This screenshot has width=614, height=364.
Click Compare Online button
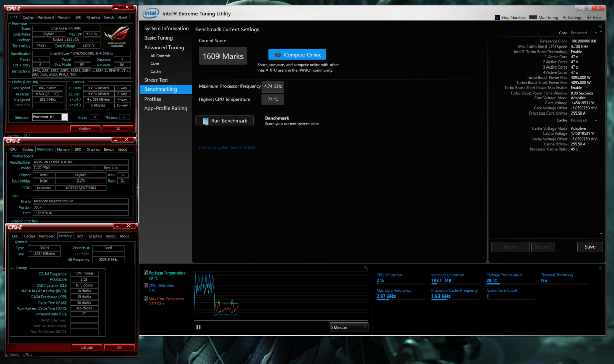coord(297,55)
